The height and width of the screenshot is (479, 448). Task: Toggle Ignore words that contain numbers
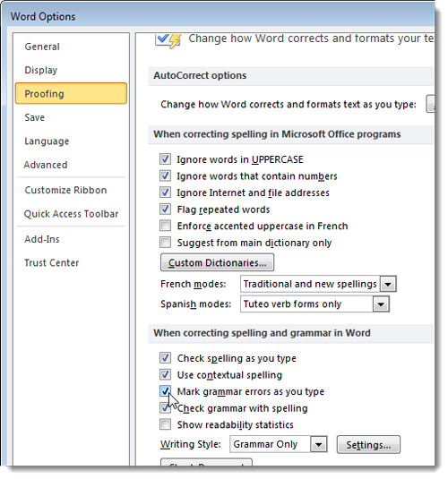coord(165,175)
